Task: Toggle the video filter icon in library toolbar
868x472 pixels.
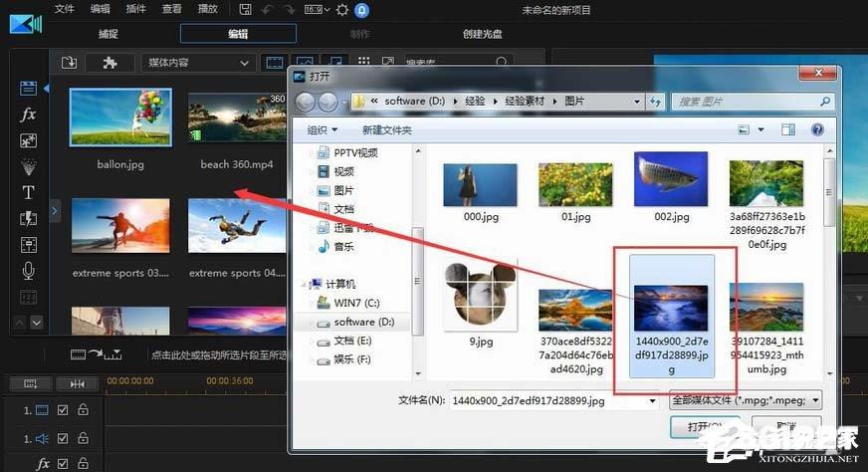Action: (275, 63)
